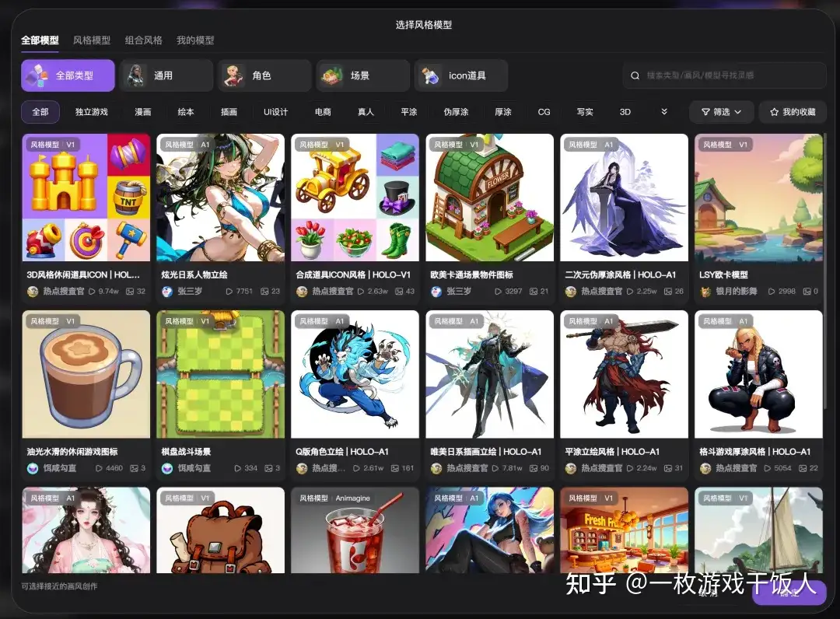
Task: Open 欧美卡通场景物件图标 model thumbnail
Action: tap(490, 198)
